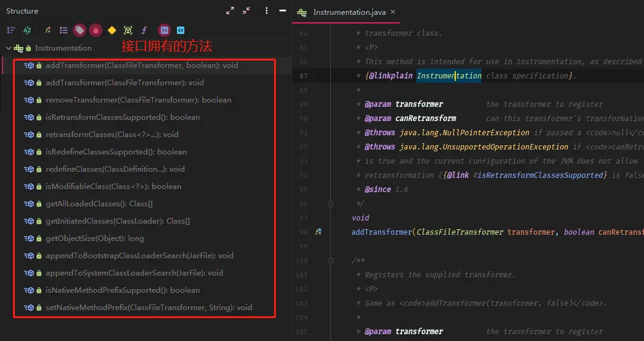
Task: Click green lock icon beside redefineClasses row
Action: pyautogui.click(x=39, y=169)
